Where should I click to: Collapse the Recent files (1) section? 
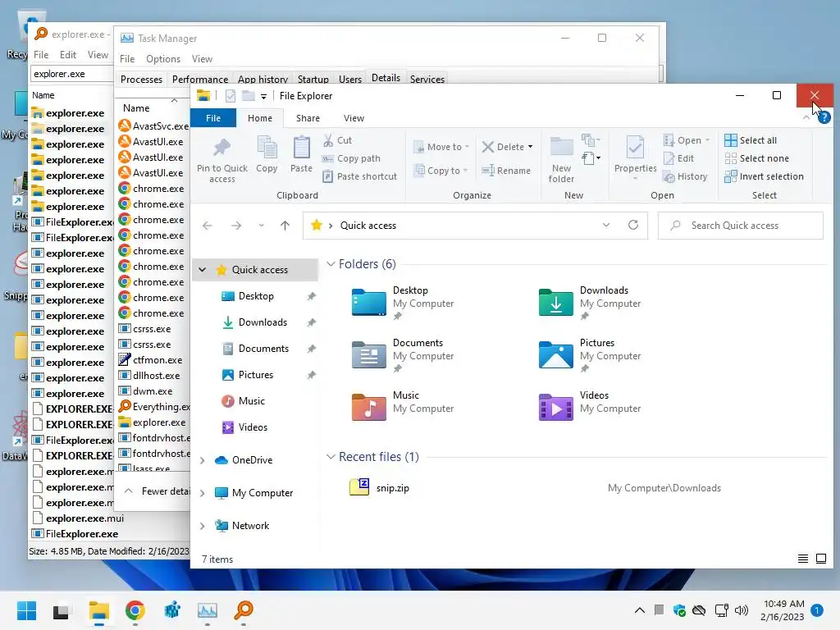(x=331, y=456)
